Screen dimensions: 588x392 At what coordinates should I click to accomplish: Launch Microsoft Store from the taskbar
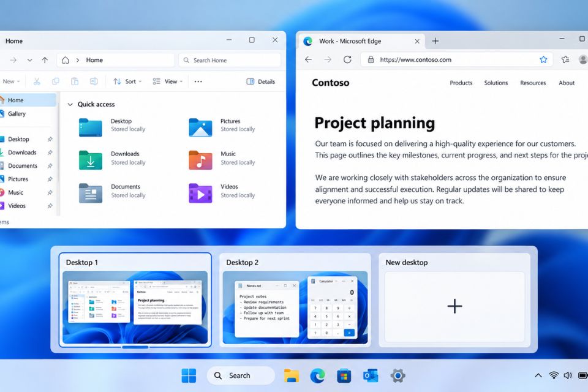344,375
